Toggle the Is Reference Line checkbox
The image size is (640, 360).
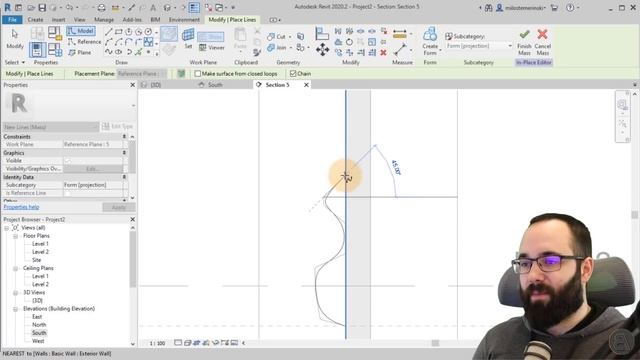pos(67,193)
